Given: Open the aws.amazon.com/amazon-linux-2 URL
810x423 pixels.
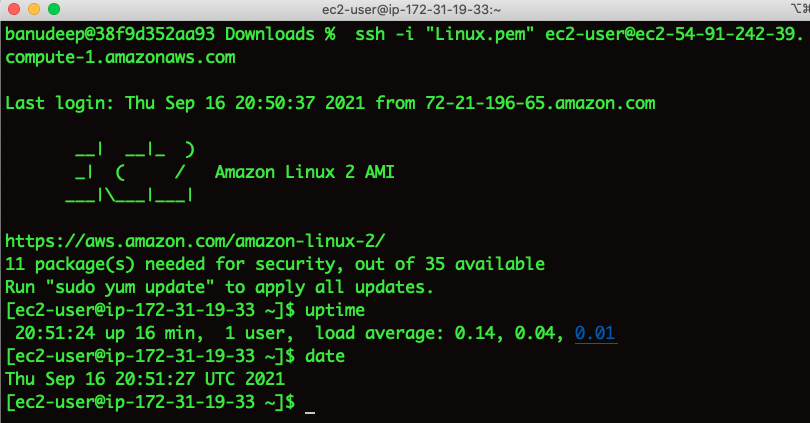Looking at the screenshot, I should [x=195, y=241].
